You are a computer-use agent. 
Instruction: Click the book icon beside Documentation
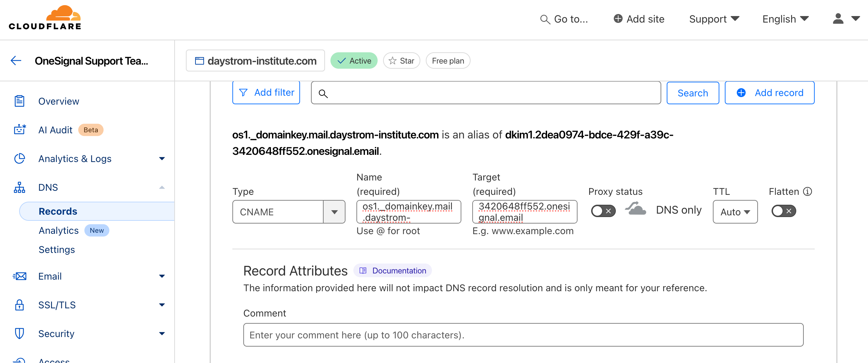[363, 270]
